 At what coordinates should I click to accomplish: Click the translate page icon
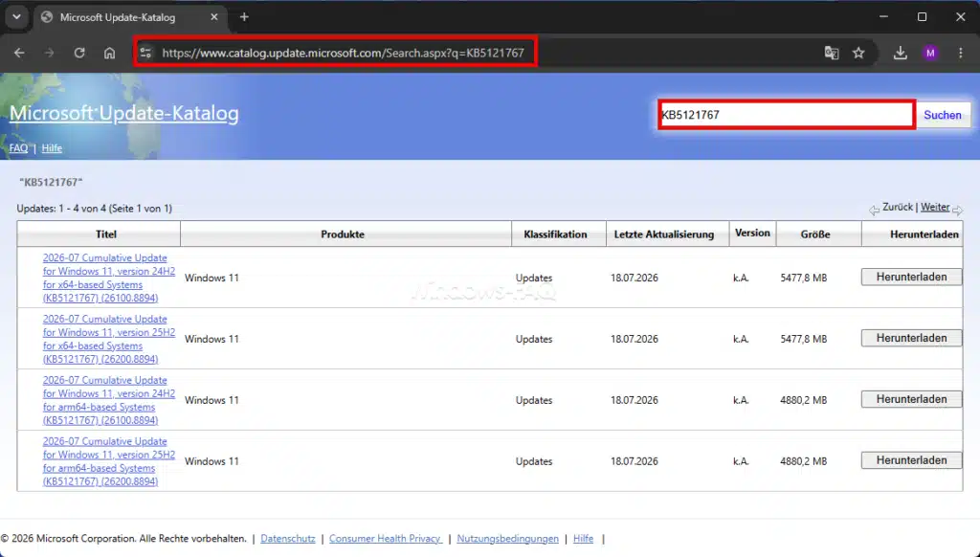(832, 54)
